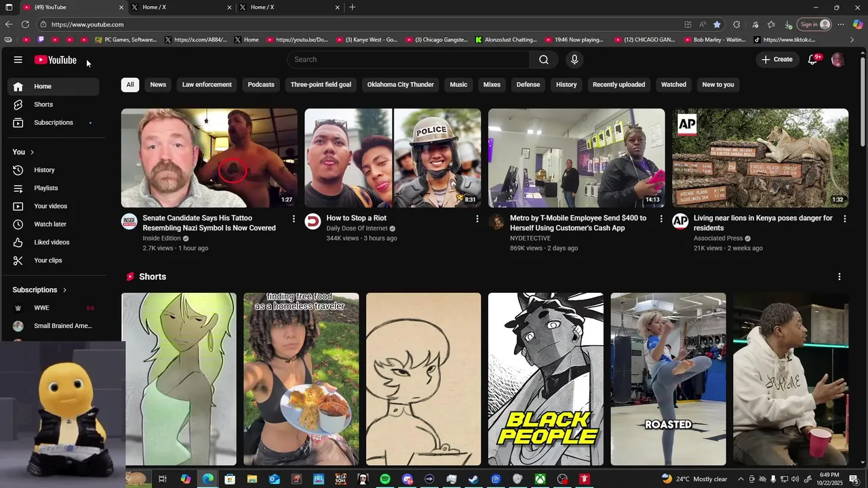This screenshot has width=868, height=488.
Task: Expand the You section
Action: pyautogui.click(x=24, y=152)
